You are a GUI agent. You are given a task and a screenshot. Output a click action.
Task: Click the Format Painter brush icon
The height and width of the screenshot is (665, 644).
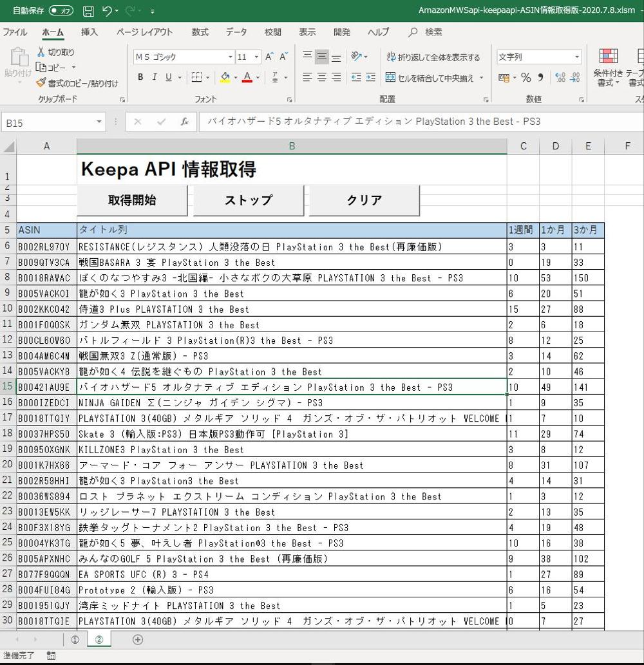[41, 82]
